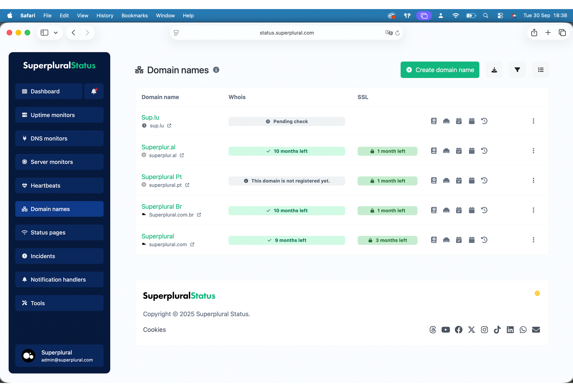Open the LinkedIn footer icon
573x392 pixels.
pos(510,330)
